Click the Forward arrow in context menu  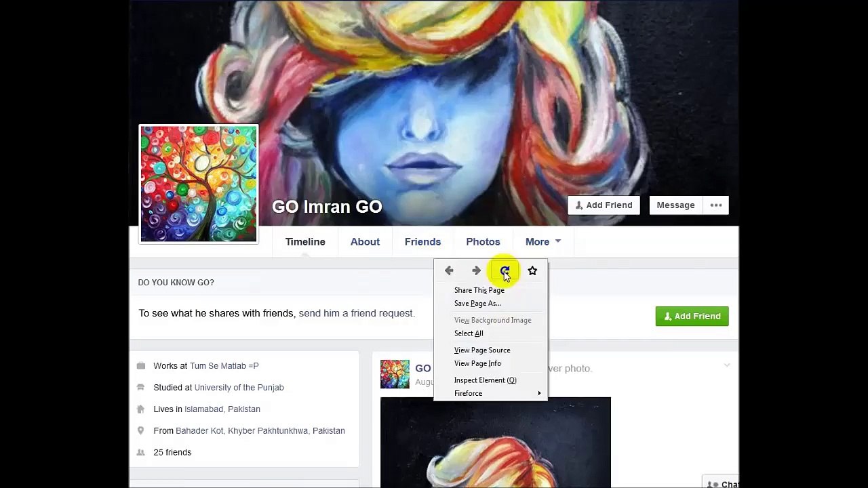476,270
